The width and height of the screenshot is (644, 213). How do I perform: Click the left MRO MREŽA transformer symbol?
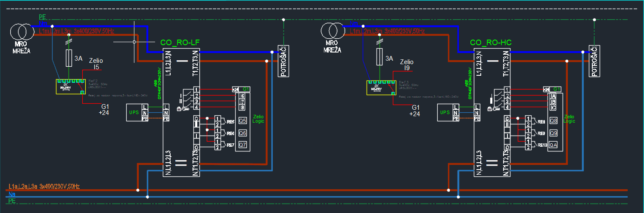click(x=21, y=31)
